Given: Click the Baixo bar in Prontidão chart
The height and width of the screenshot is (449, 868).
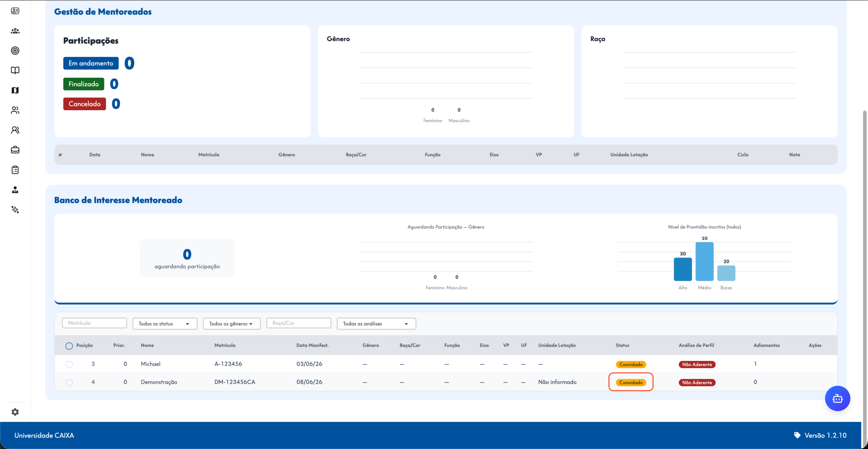Looking at the screenshot, I should pyautogui.click(x=726, y=273).
